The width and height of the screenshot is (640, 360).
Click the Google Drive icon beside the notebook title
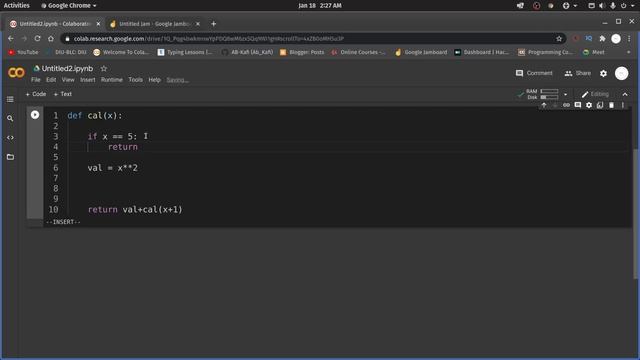pyautogui.click(x=36, y=68)
